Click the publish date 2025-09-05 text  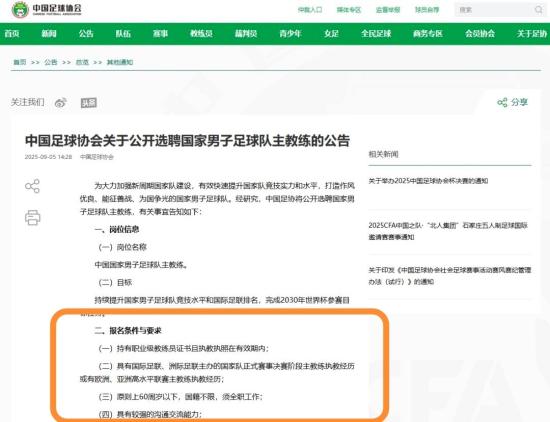[x=48, y=157]
